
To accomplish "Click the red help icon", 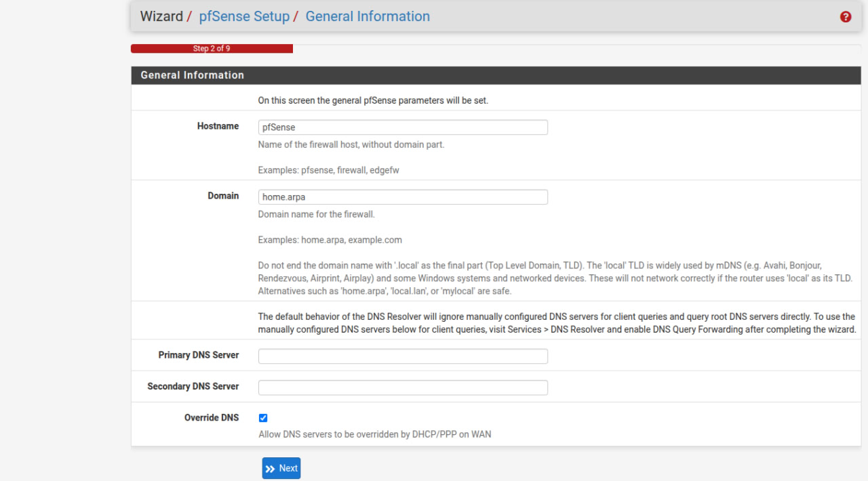I will click(x=845, y=16).
